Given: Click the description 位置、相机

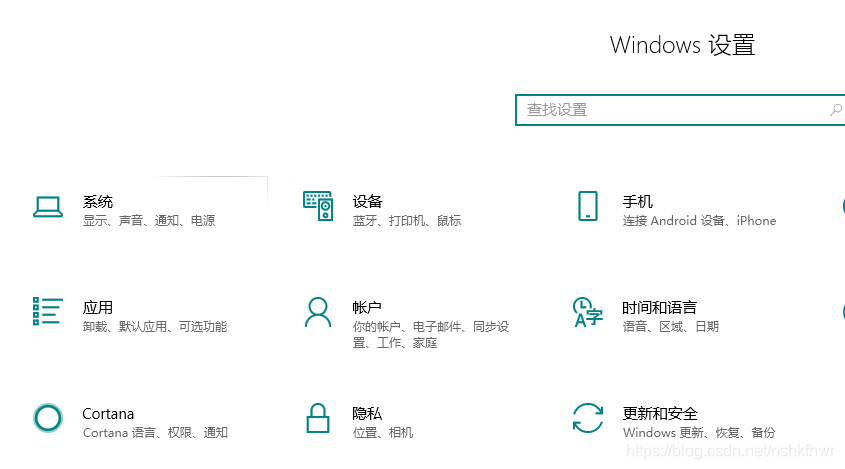Looking at the screenshot, I should pyautogui.click(x=383, y=433).
